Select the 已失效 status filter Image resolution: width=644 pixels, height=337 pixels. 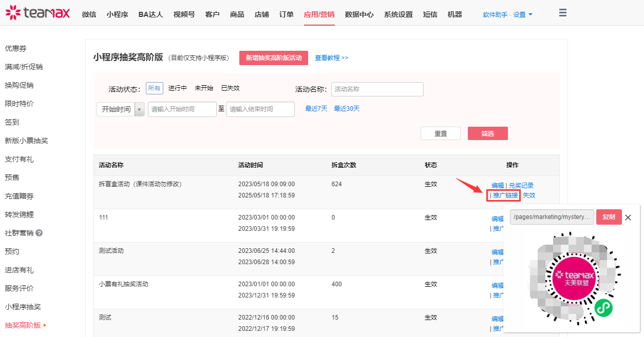click(x=230, y=88)
